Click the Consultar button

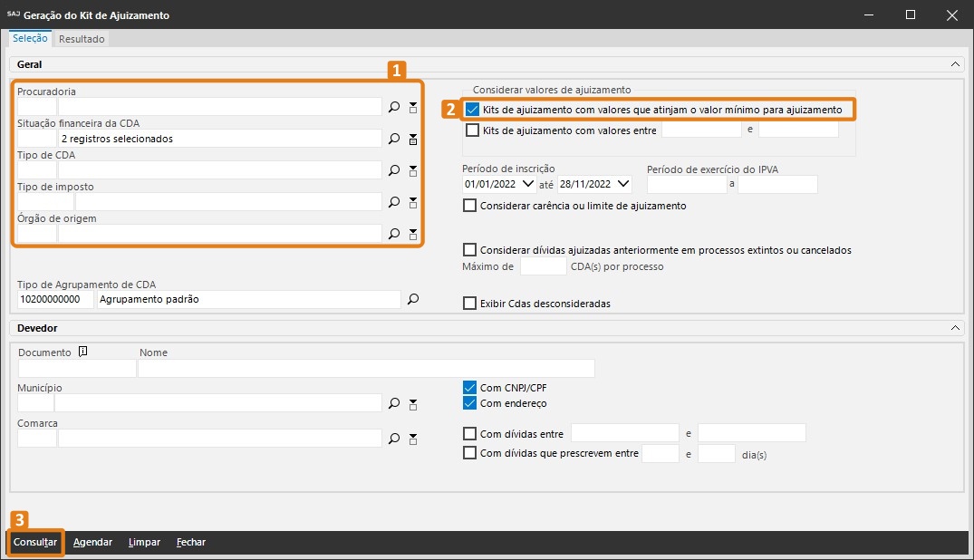pyautogui.click(x=35, y=542)
